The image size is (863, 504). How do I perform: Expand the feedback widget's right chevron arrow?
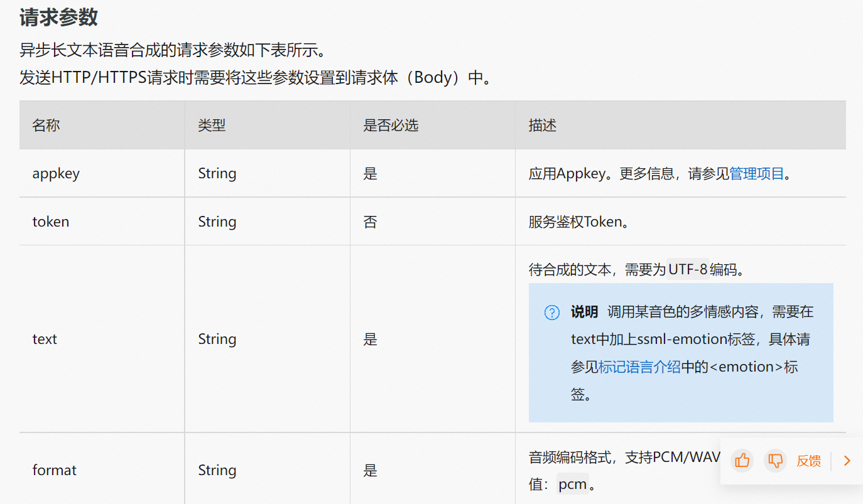click(847, 461)
